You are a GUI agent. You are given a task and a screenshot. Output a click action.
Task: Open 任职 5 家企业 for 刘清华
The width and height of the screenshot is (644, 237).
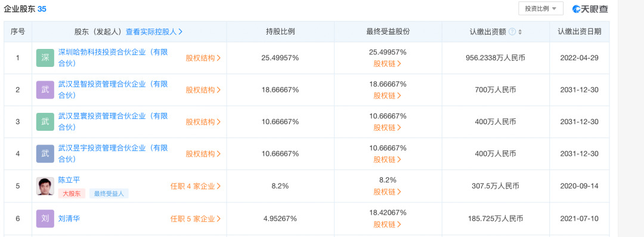coord(196,218)
